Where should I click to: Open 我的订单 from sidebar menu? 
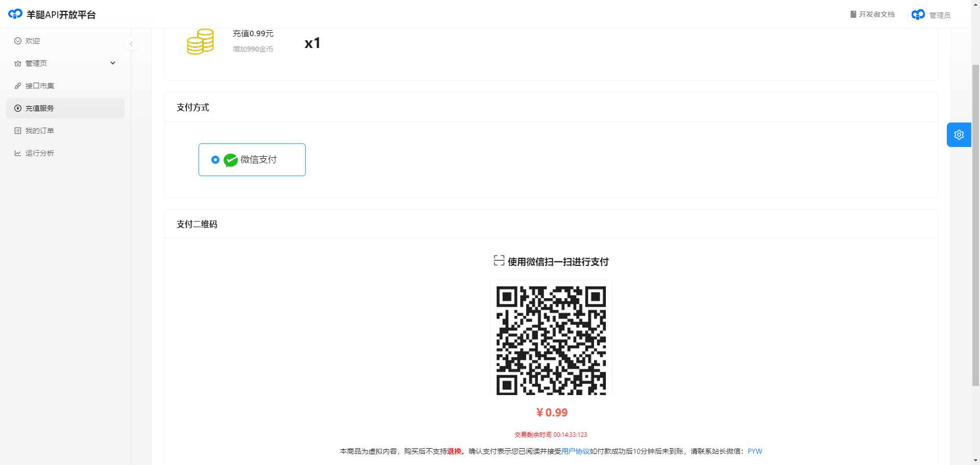(x=40, y=131)
